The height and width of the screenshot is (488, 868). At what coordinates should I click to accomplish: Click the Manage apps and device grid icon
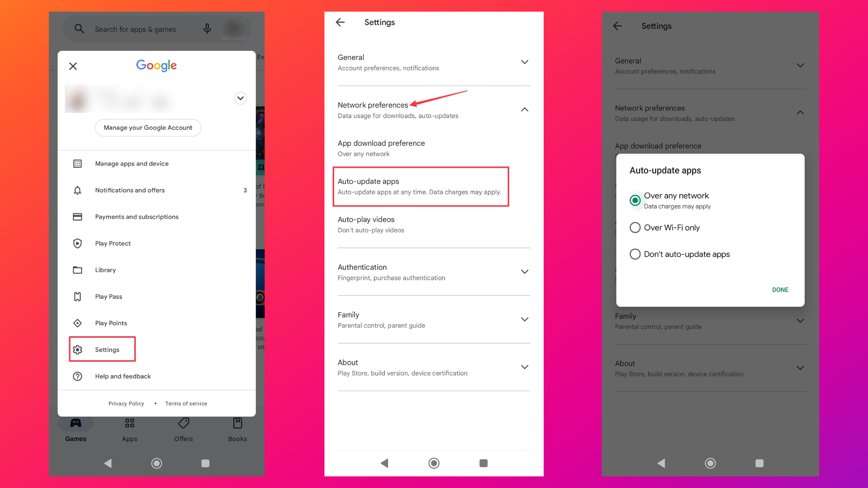point(77,163)
